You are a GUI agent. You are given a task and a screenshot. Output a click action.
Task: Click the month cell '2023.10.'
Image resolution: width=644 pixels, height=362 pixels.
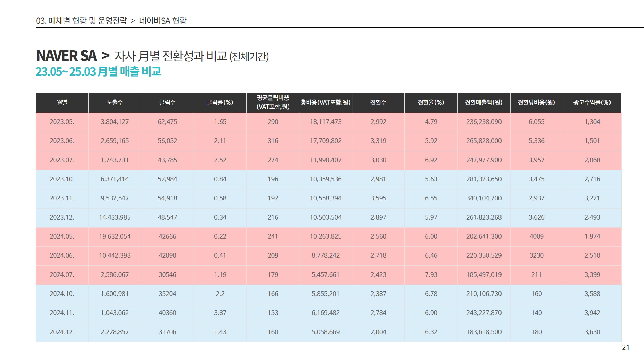[62, 179]
